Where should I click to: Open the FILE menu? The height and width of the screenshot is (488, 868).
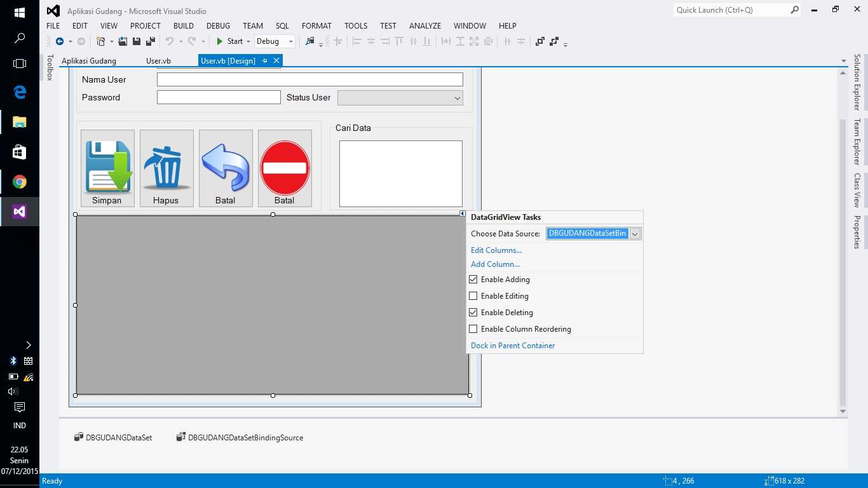click(x=53, y=26)
